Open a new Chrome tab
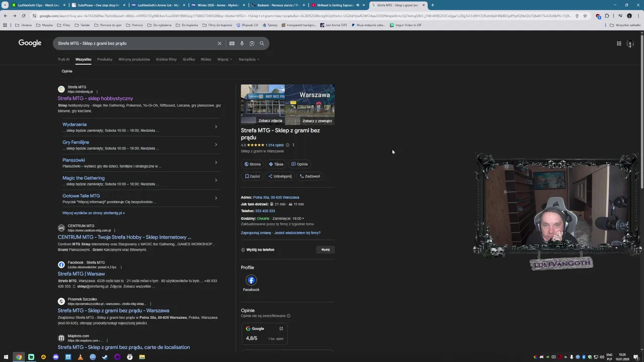This screenshot has width=644, height=362. [433, 5]
